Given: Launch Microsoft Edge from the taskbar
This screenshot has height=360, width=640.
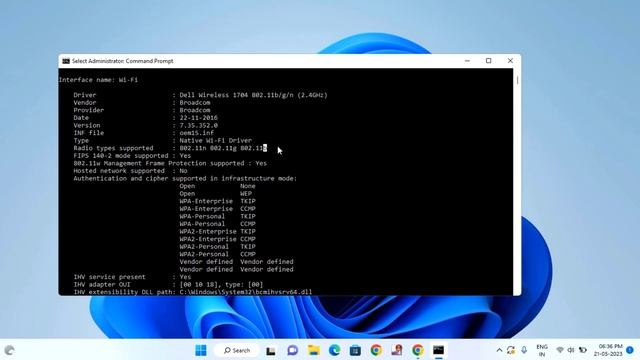Looking at the screenshot, I should [x=334, y=350].
